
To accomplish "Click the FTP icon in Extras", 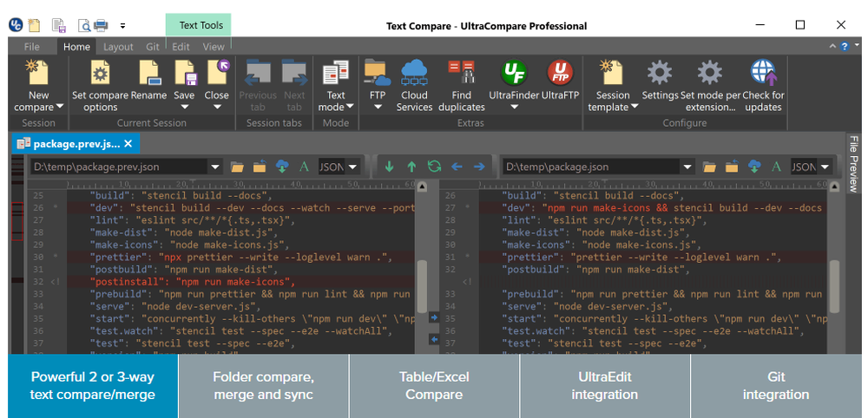I will (x=377, y=73).
